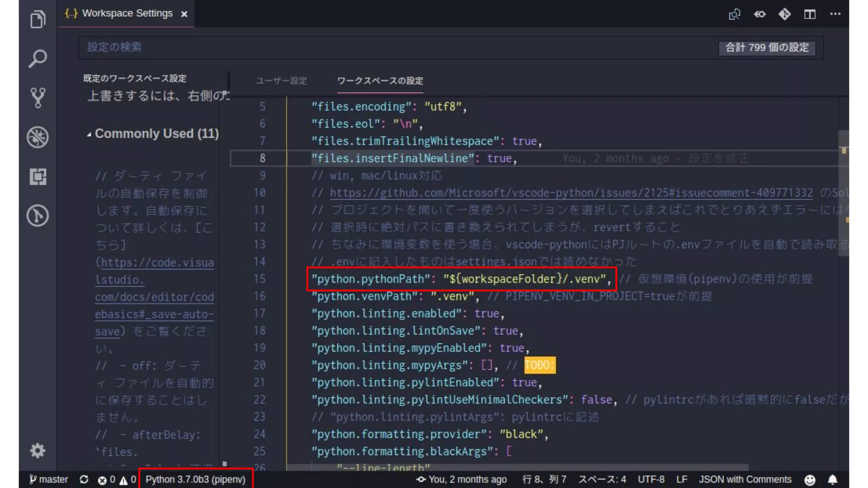Viewport: 868px width, 488px height.
Task: Open the Source Control view
Action: pos(38,98)
